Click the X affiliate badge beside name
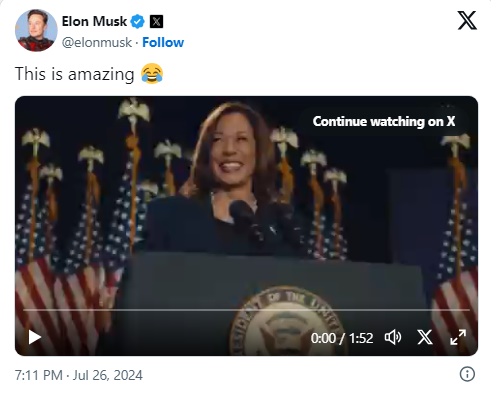The width and height of the screenshot is (500, 398). [x=156, y=22]
